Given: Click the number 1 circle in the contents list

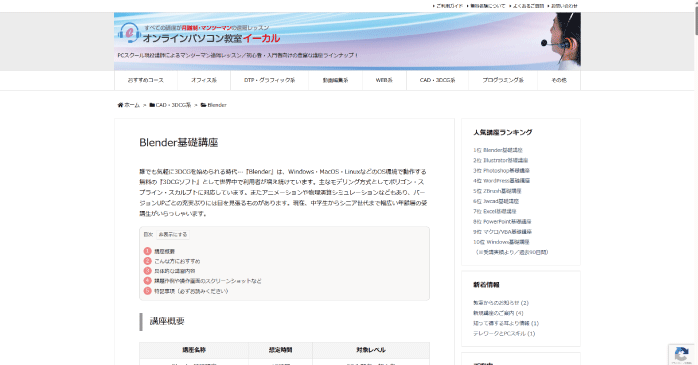Looking at the screenshot, I should [x=148, y=251].
